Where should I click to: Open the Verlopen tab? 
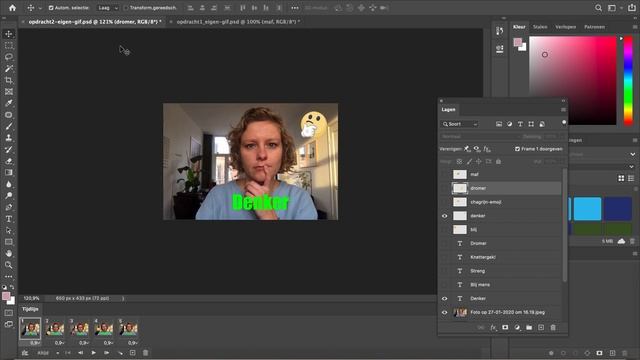[x=565, y=27]
